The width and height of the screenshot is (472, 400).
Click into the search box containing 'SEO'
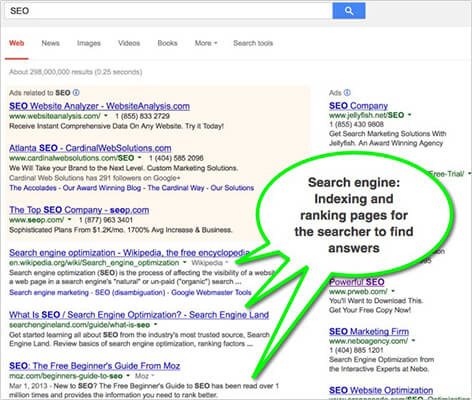(168, 11)
